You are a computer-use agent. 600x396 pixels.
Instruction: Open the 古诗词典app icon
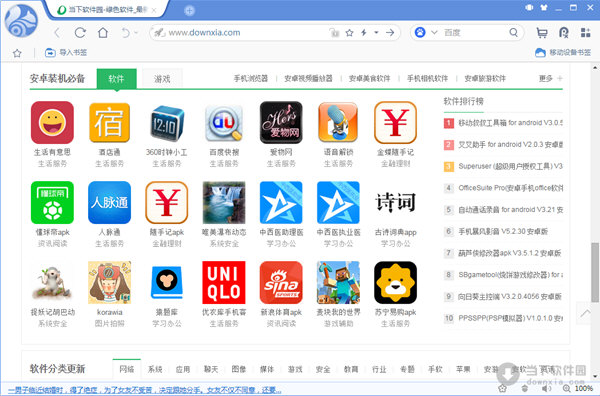pyautogui.click(x=395, y=202)
